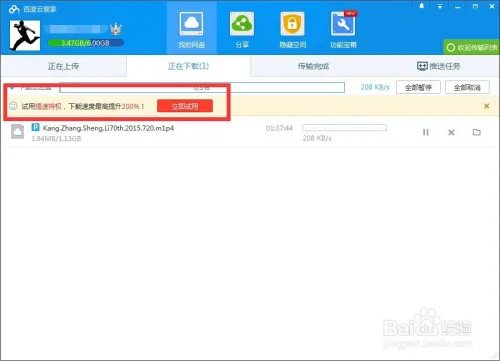Click the smiley face icon in banner
The width and height of the screenshot is (500, 361).
click(x=13, y=106)
